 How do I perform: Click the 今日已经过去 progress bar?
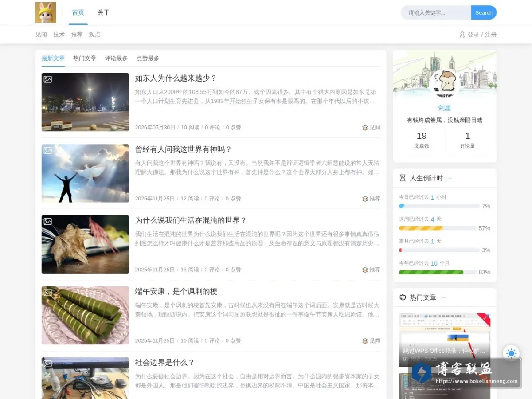439,206
